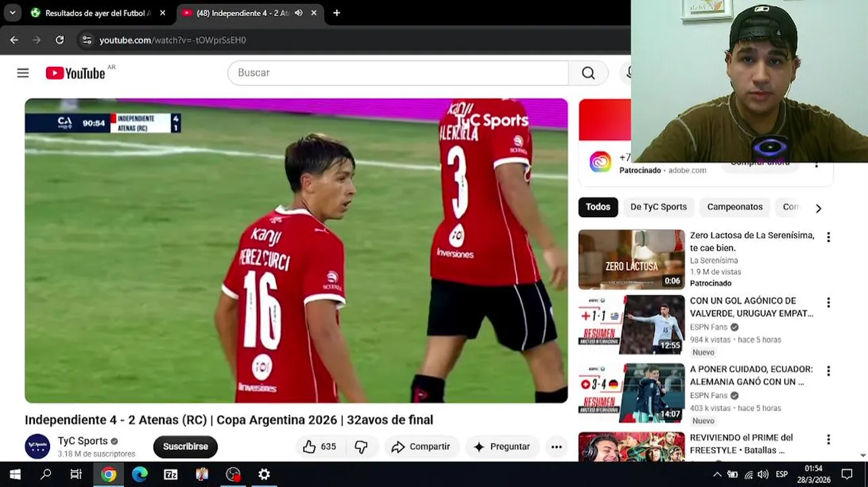Show hidden system tray icons

coord(717,474)
